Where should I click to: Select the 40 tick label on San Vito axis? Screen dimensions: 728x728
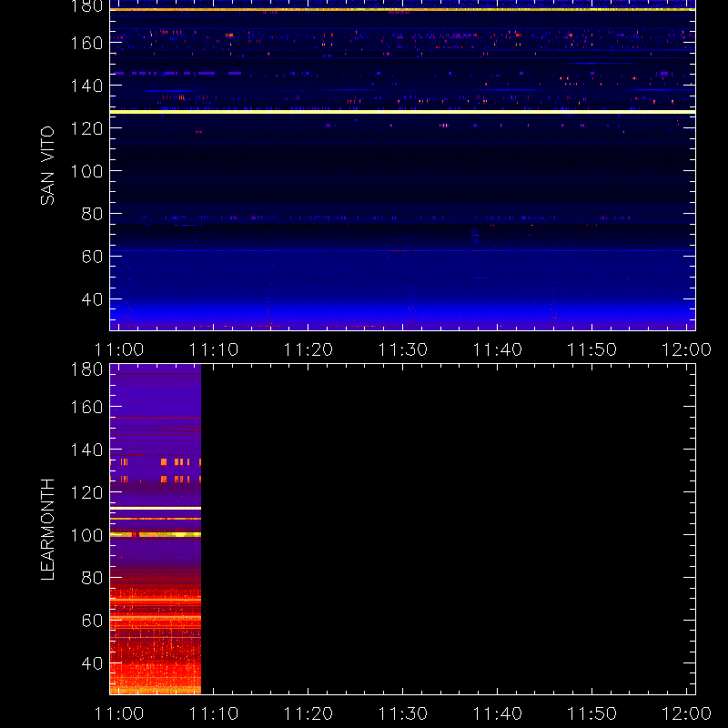tap(92, 299)
